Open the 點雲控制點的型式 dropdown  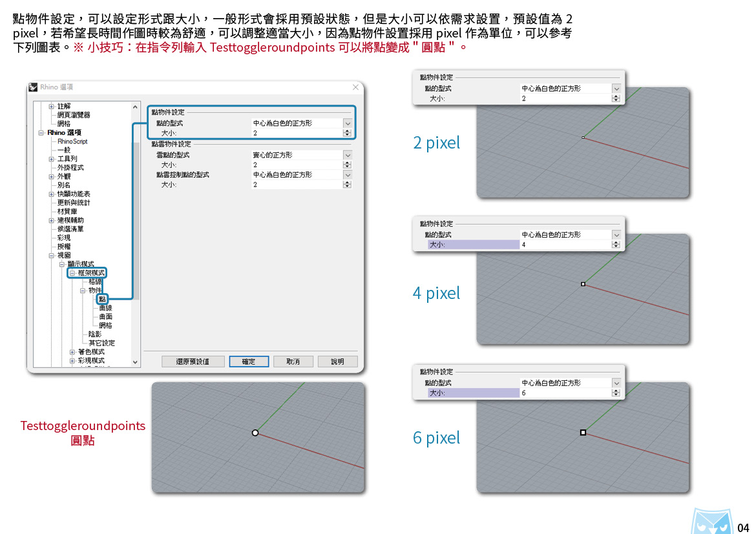347,175
